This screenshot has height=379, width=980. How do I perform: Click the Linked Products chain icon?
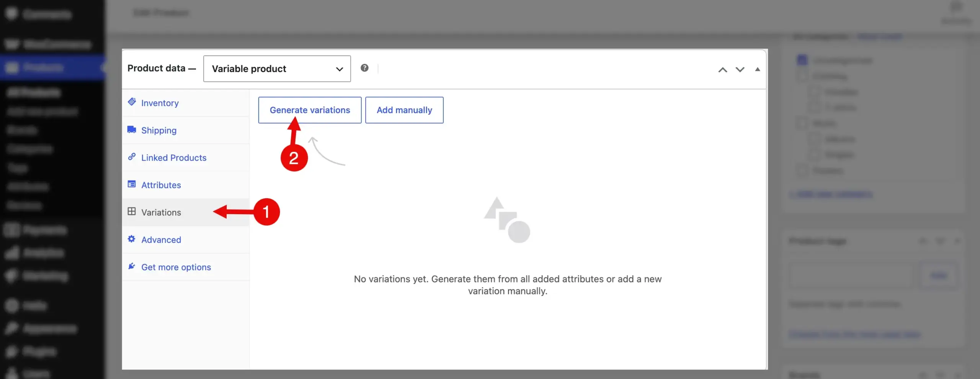pyautogui.click(x=132, y=156)
